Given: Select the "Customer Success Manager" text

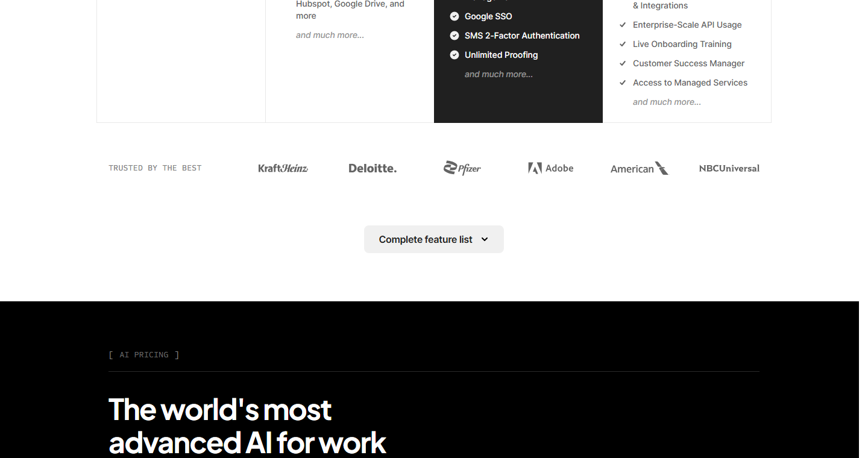Looking at the screenshot, I should click(x=688, y=63).
